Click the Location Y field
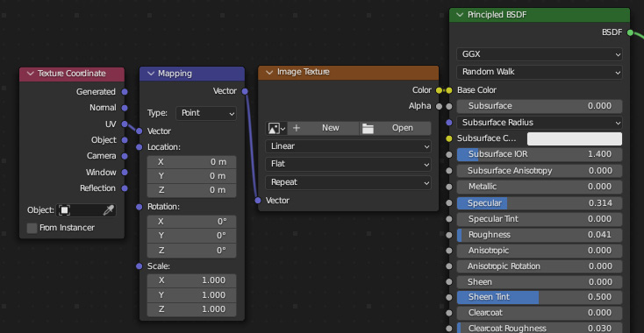Image resolution: width=644 pixels, height=333 pixels. (192, 176)
